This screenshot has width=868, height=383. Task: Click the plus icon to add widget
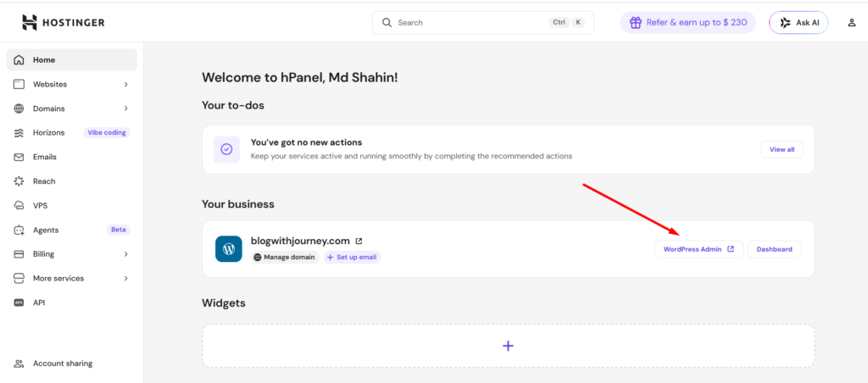[508, 346]
